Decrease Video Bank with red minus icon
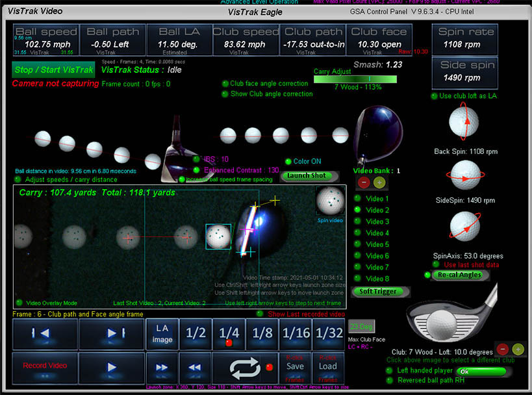Screen dimensions: 532x395 364,183
